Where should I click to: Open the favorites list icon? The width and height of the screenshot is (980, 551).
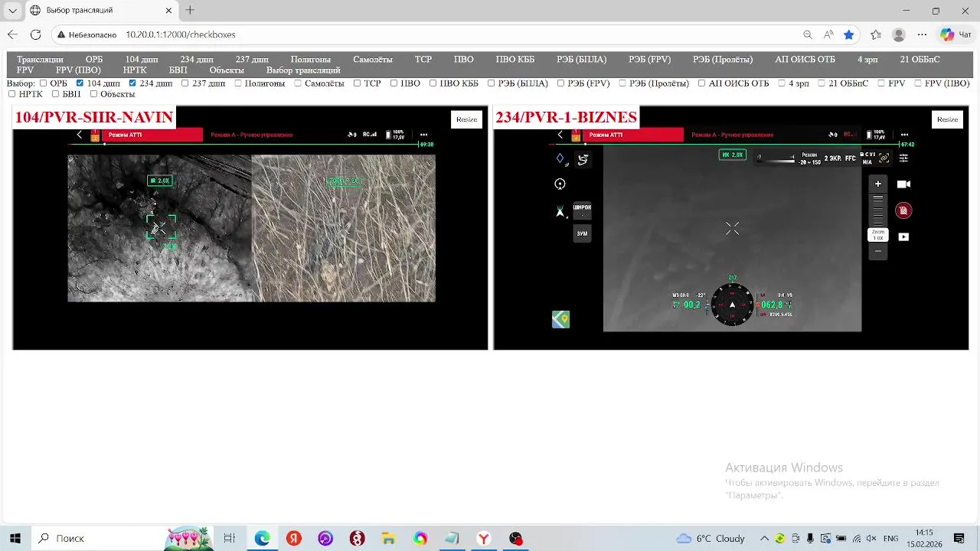coord(876,34)
